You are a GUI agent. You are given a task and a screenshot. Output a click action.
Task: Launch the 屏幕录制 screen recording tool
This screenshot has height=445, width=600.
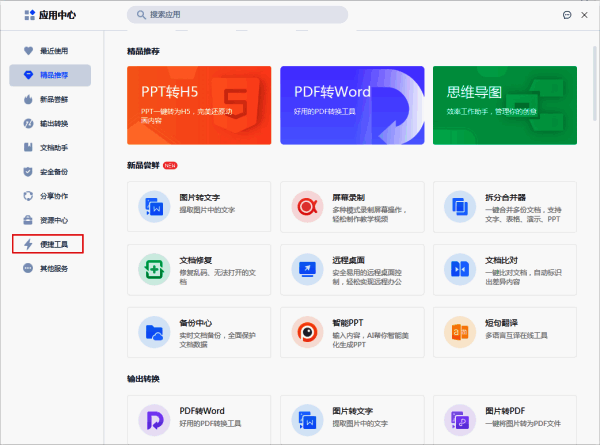[x=305, y=207]
